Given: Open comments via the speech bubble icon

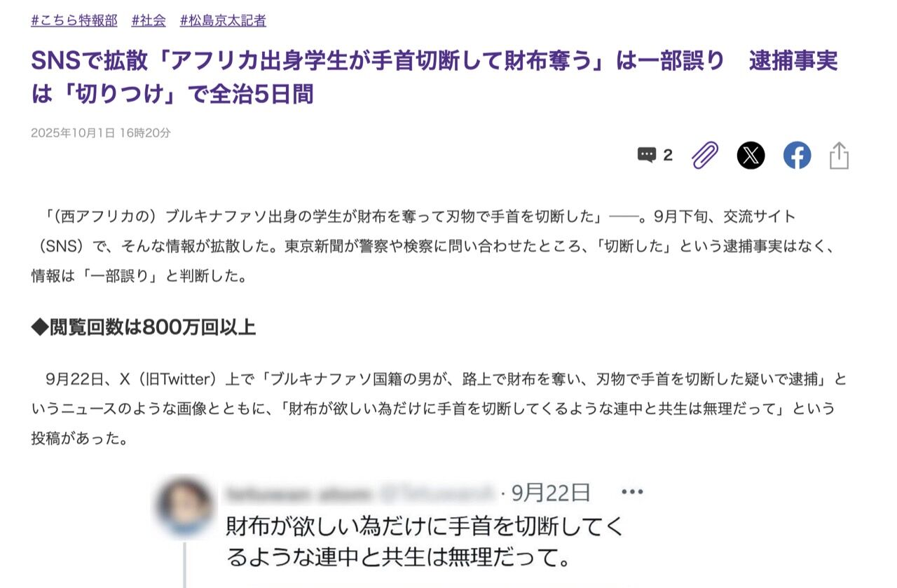Looking at the screenshot, I should pyautogui.click(x=646, y=155).
